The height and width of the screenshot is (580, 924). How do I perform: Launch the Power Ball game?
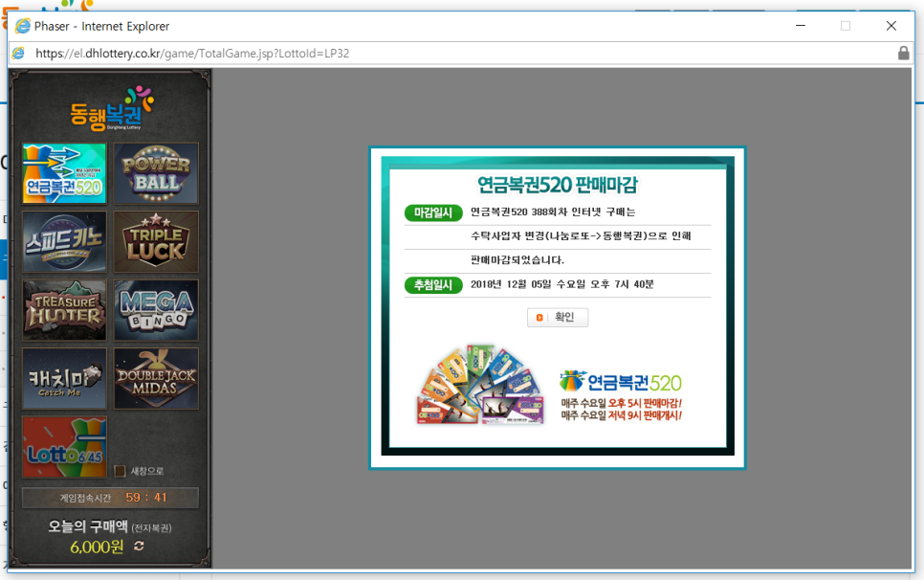[x=156, y=173]
